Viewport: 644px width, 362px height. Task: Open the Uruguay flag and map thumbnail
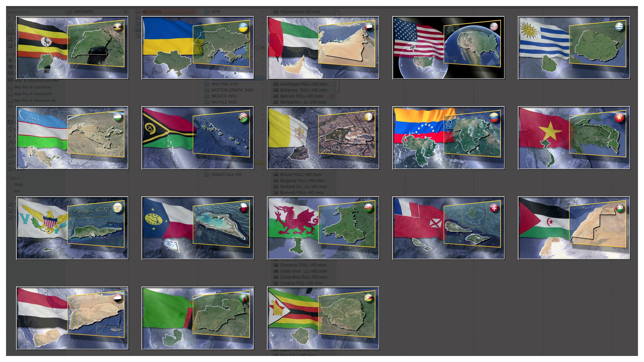574,48
